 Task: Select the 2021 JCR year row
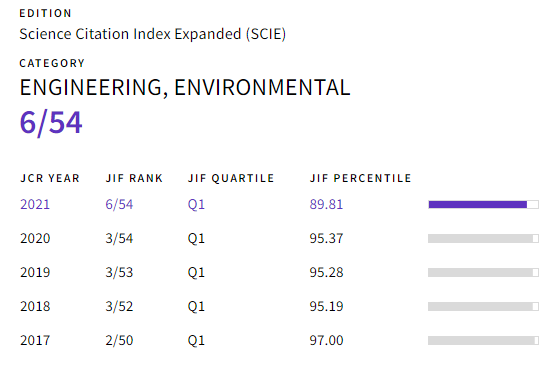[x=279, y=205]
